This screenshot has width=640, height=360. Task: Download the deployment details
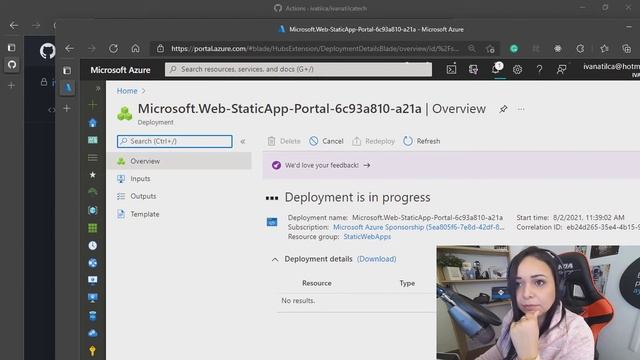376,259
